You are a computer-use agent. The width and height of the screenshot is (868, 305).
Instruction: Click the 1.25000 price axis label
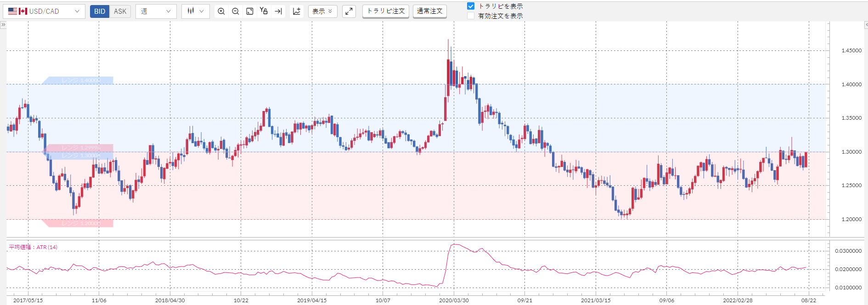point(851,186)
